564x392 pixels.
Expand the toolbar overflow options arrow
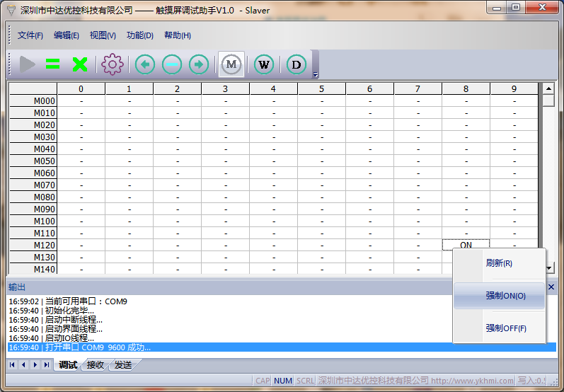(x=316, y=74)
